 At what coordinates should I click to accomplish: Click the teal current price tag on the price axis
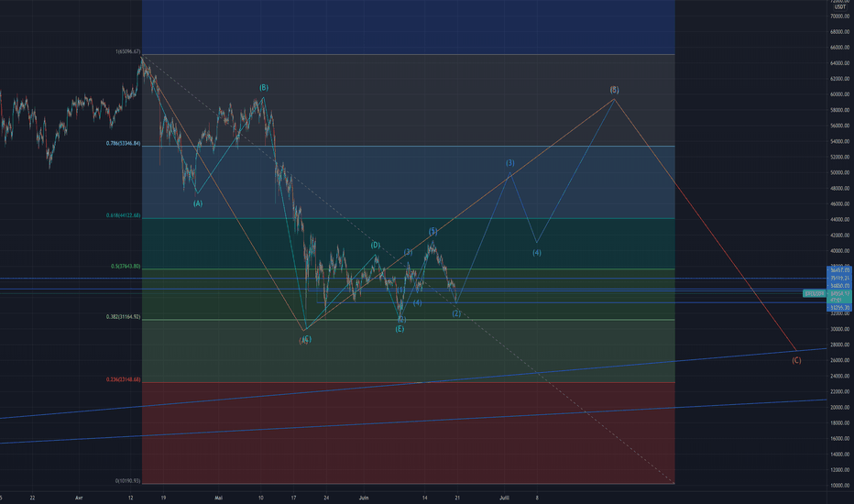pyautogui.click(x=839, y=296)
